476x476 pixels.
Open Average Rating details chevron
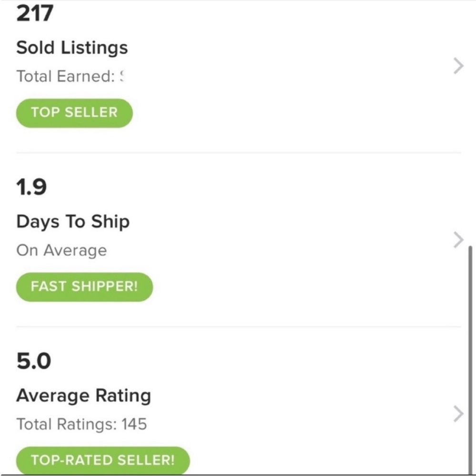pyautogui.click(x=458, y=414)
